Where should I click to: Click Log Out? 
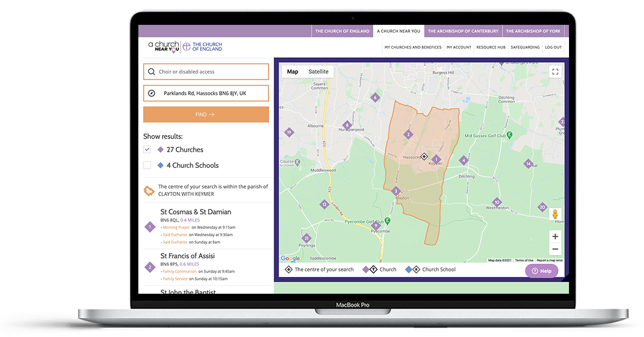(x=553, y=47)
